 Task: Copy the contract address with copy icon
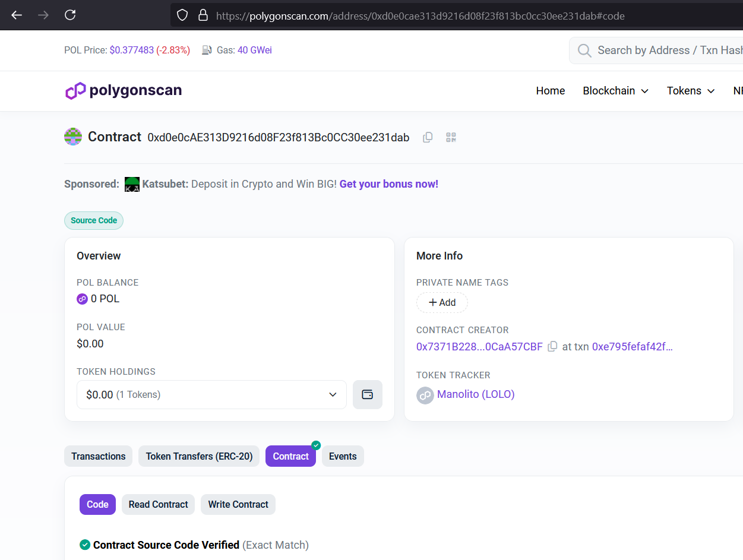pos(428,138)
